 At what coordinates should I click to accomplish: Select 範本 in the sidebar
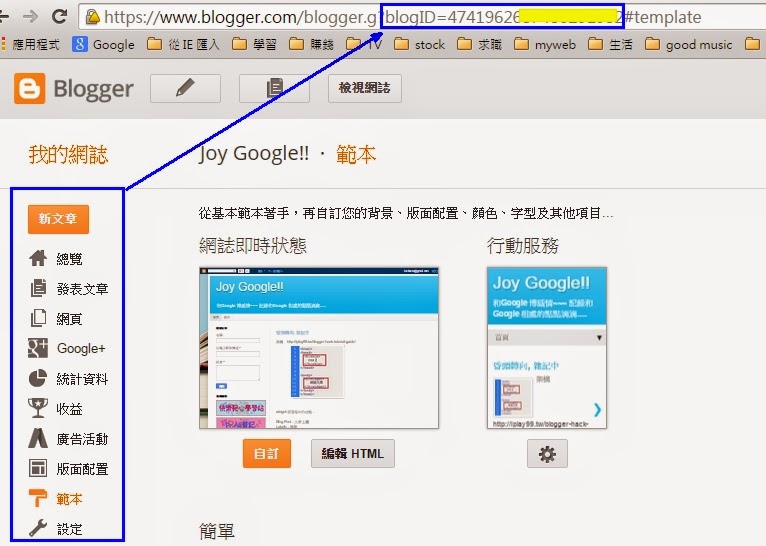55,499
